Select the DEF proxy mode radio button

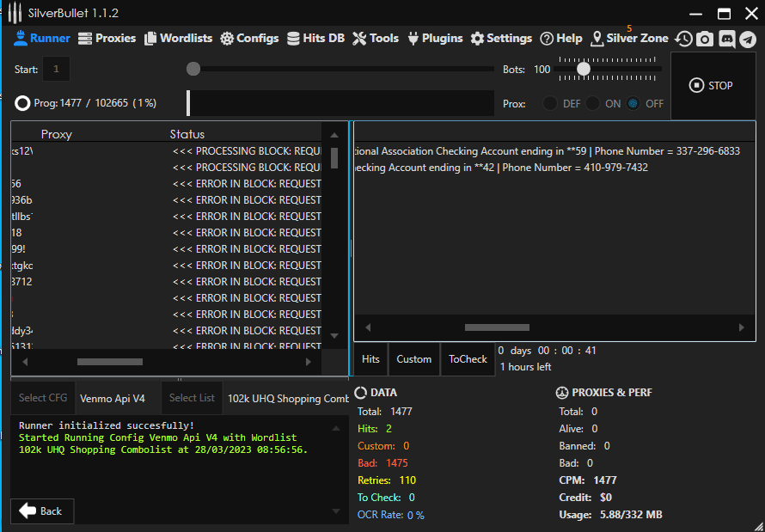point(550,103)
